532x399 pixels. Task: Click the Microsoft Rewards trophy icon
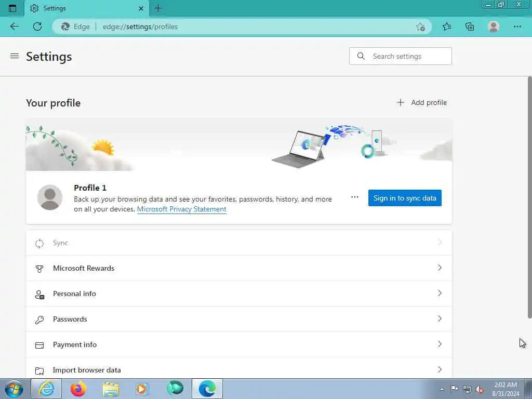(39, 269)
